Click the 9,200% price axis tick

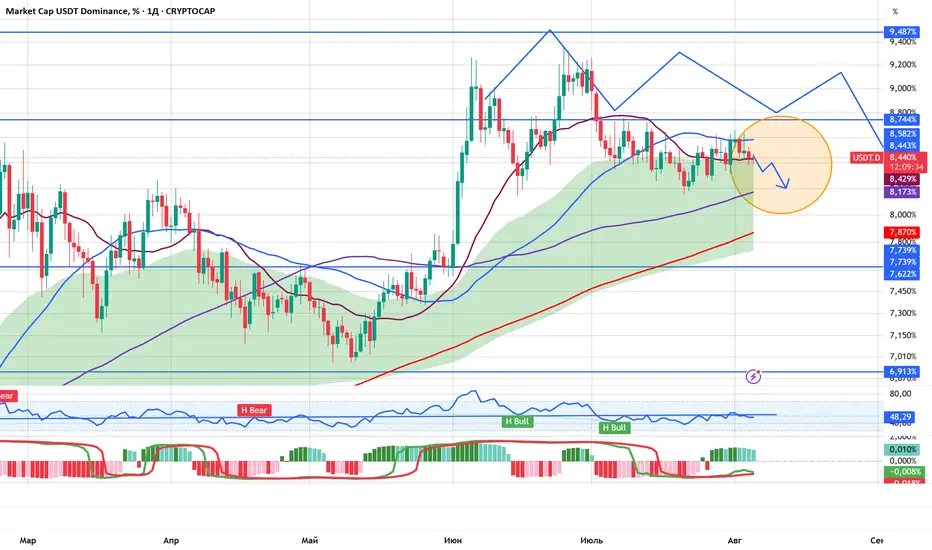click(902, 64)
